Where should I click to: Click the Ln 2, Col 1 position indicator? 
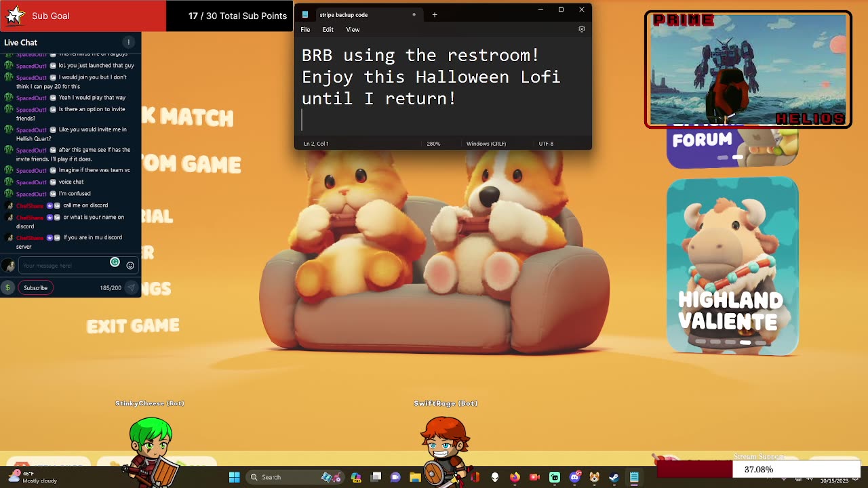[316, 144]
